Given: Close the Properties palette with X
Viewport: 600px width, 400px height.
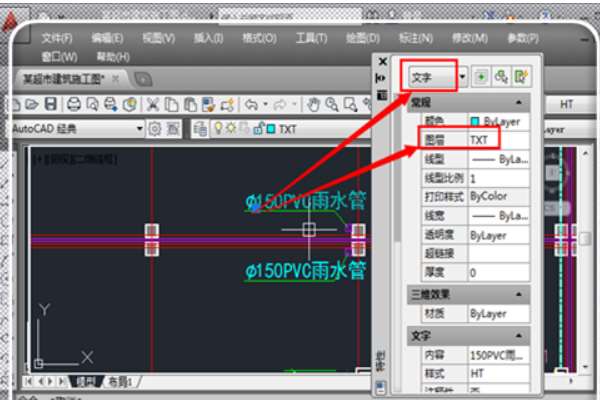Looking at the screenshot, I should click(x=382, y=62).
